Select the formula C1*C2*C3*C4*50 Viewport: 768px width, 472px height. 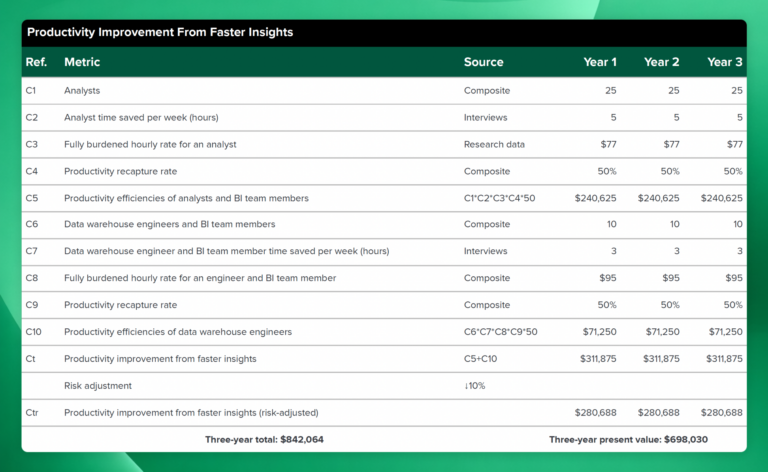click(x=500, y=198)
